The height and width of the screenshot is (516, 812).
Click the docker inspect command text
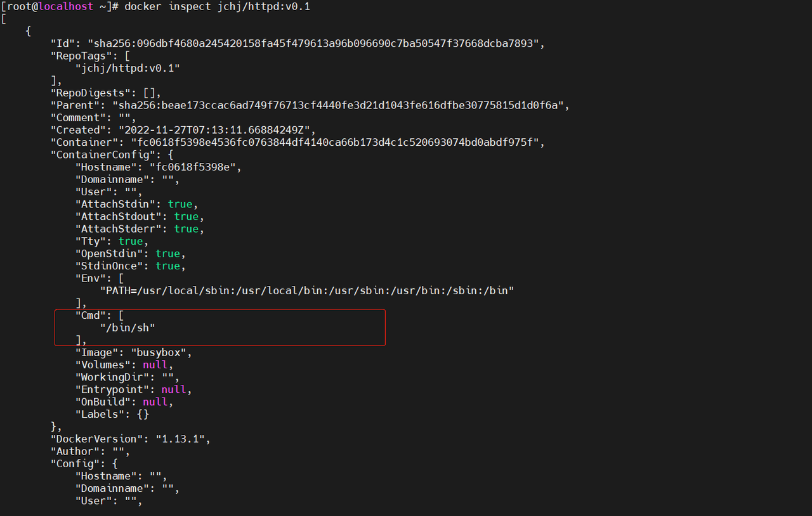[x=217, y=7]
